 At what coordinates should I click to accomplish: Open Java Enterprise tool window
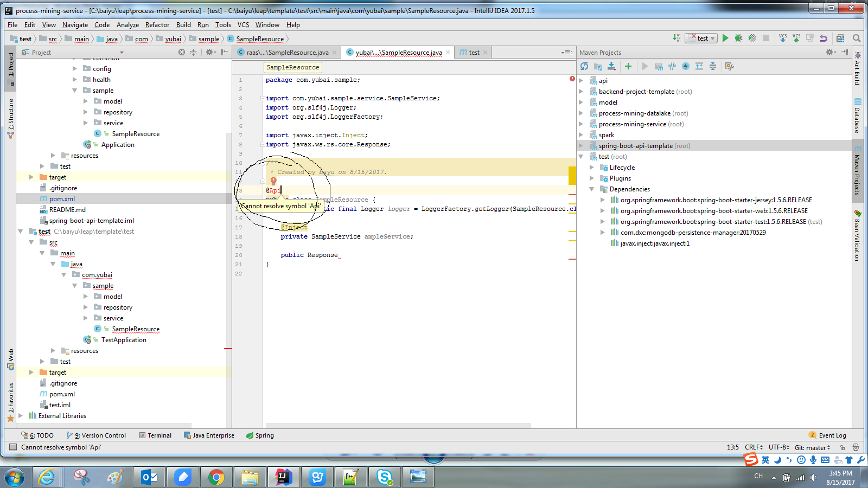pyautogui.click(x=209, y=435)
